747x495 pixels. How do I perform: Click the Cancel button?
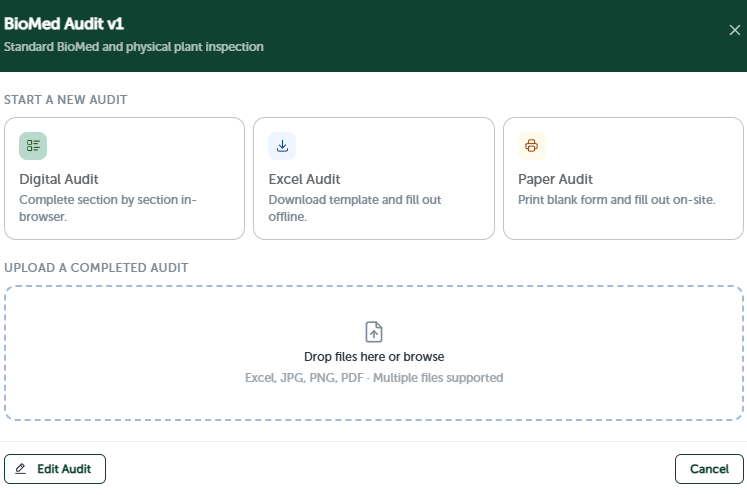coord(709,469)
